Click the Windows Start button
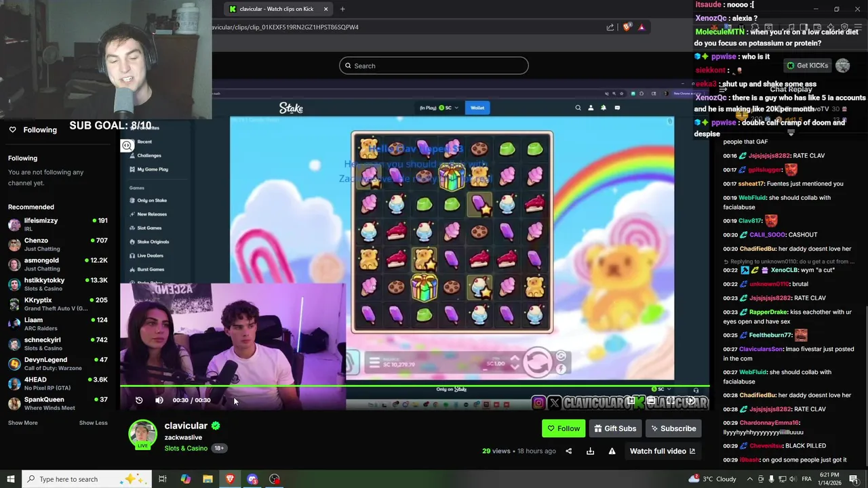 pyautogui.click(x=11, y=479)
